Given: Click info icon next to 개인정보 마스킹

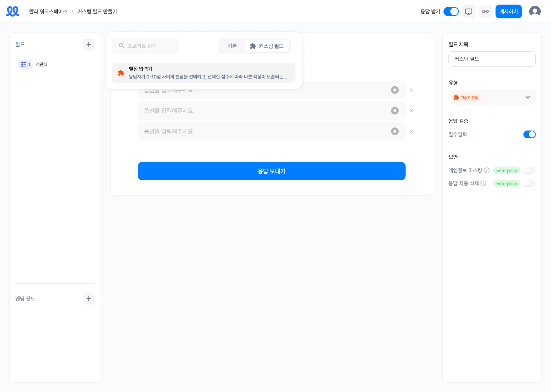Looking at the screenshot, I should tap(487, 170).
